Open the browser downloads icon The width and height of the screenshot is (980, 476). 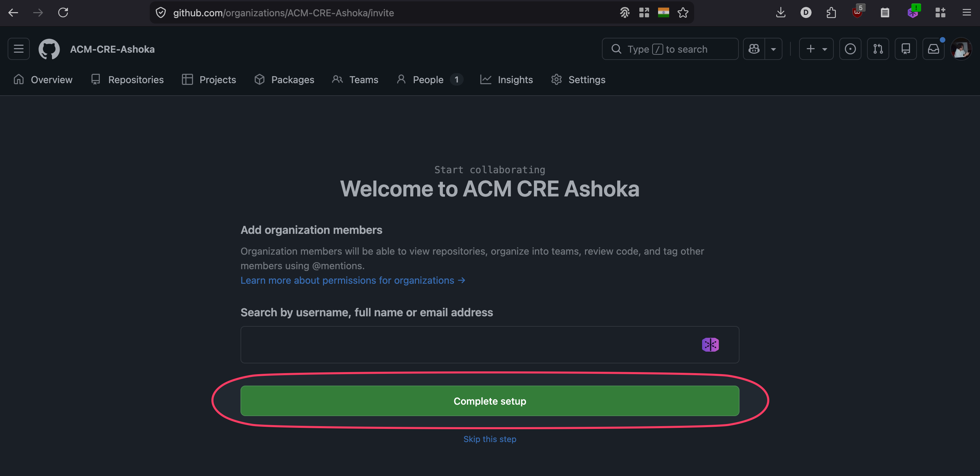pos(780,12)
